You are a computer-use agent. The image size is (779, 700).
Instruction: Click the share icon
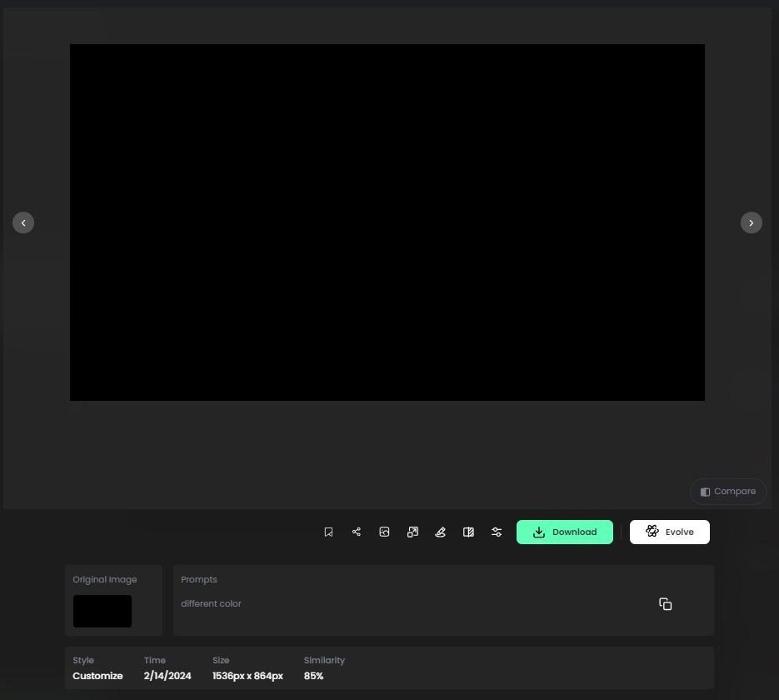tap(357, 532)
